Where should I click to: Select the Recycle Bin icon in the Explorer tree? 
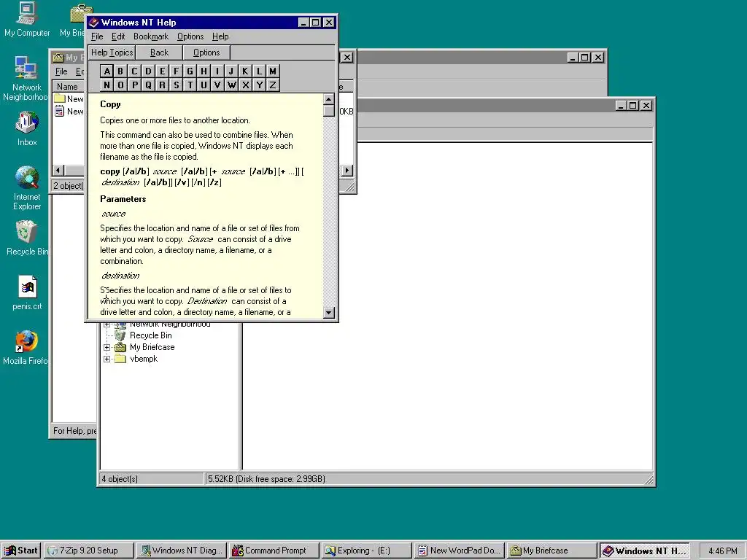click(x=120, y=335)
